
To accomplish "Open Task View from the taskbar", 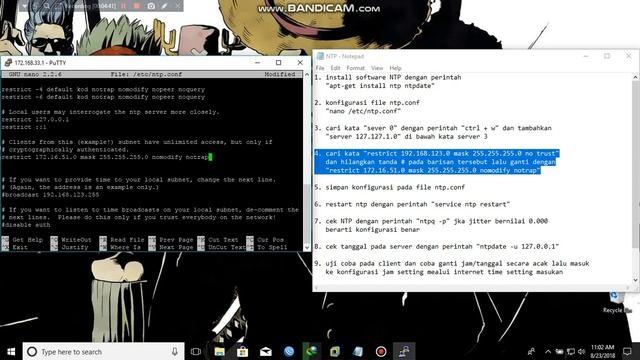I will [196, 351].
